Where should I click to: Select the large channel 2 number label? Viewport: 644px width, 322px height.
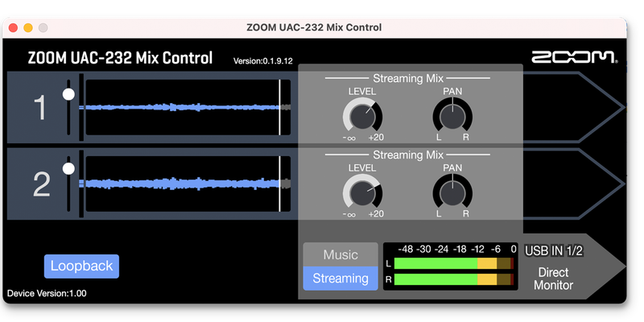(x=41, y=184)
